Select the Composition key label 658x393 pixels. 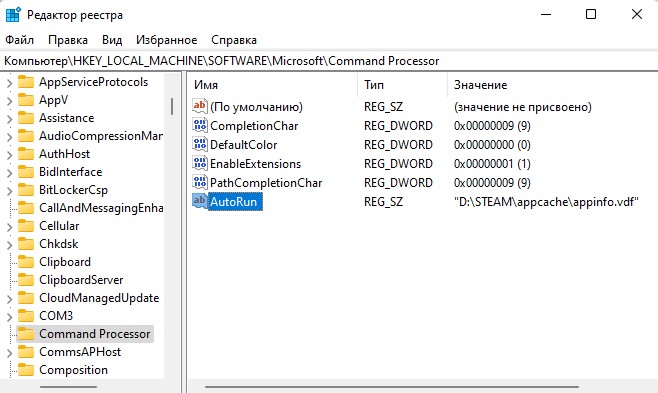(73, 370)
